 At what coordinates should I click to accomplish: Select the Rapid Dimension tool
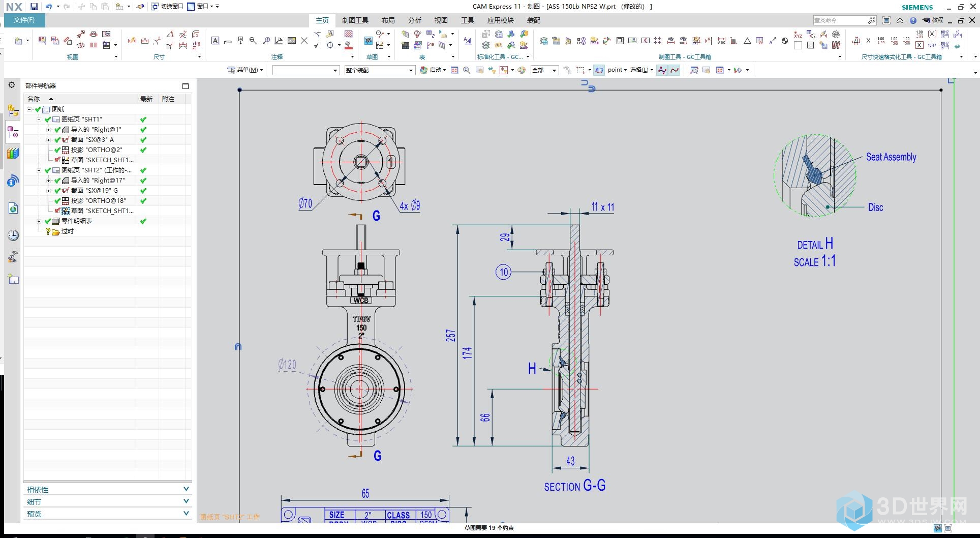(x=132, y=41)
